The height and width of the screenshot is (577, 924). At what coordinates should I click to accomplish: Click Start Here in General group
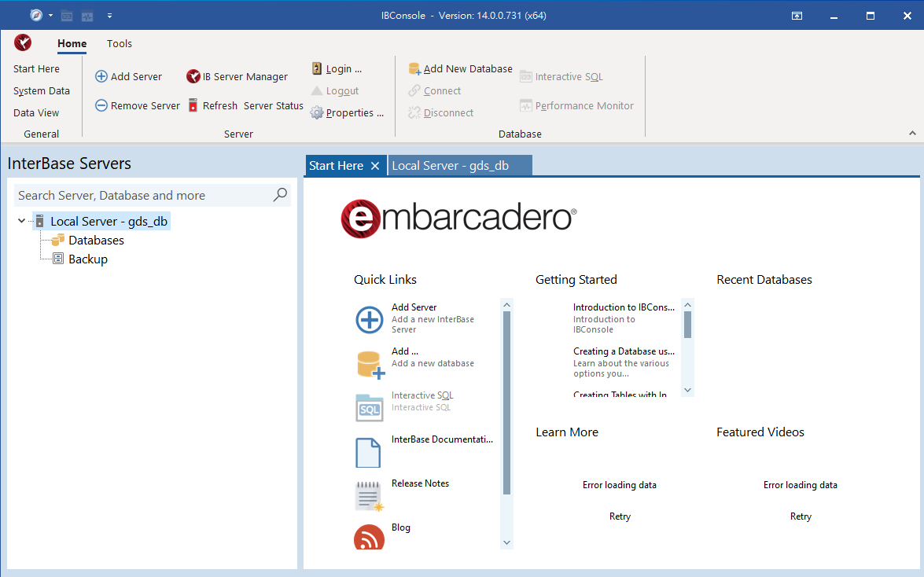(x=36, y=69)
